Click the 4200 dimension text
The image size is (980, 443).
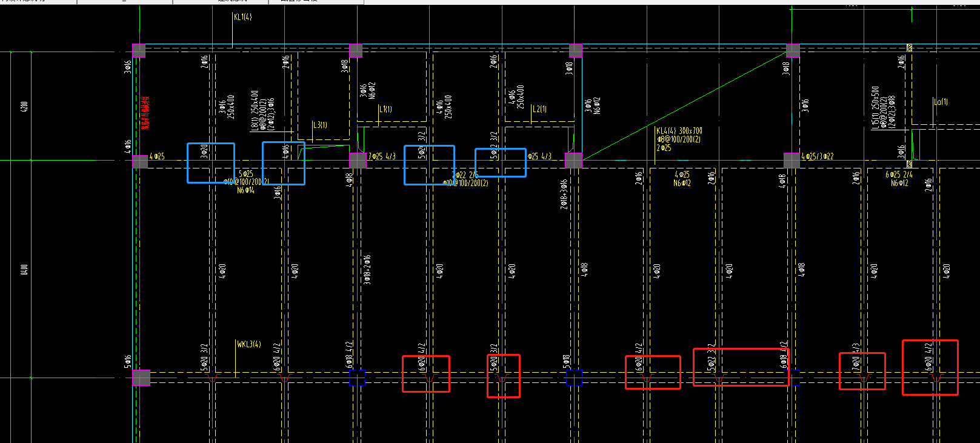[x=25, y=107]
